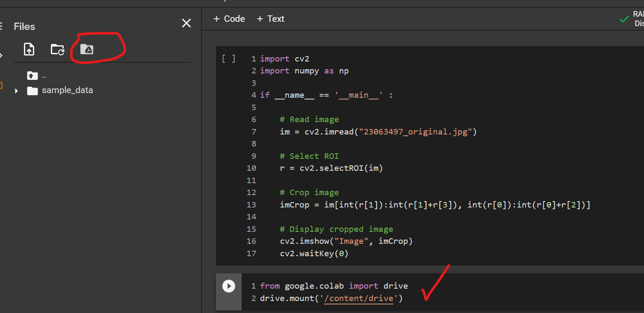Click the upload to session storage icon
The width and height of the screenshot is (644, 313).
(29, 50)
